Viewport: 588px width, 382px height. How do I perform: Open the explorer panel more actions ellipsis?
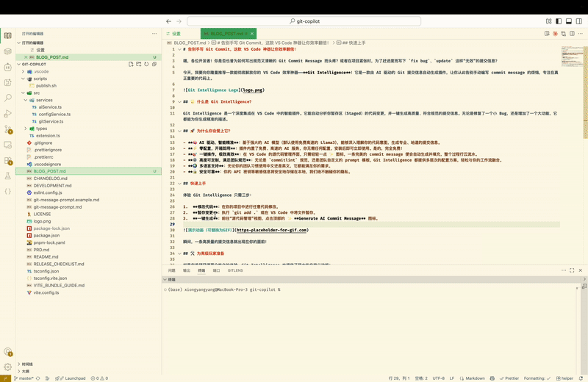point(154,33)
